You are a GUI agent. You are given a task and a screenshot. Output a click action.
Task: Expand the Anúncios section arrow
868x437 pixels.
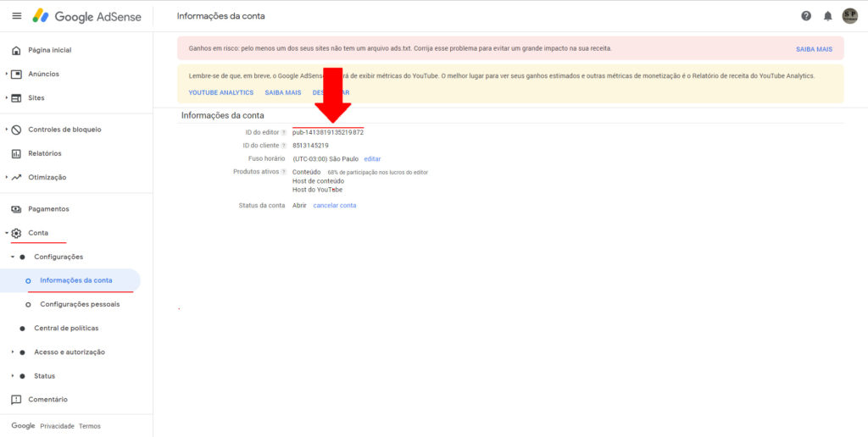click(x=6, y=75)
